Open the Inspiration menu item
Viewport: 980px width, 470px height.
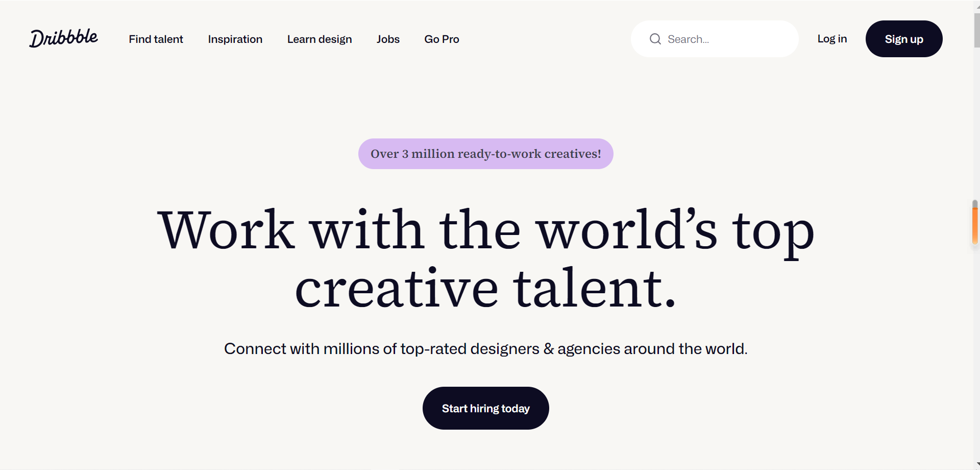(235, 39)
